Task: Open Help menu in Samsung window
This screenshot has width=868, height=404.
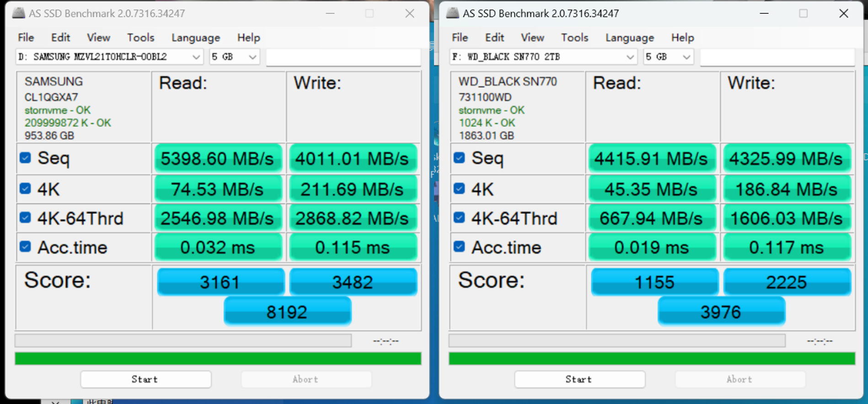Action: 248,38
